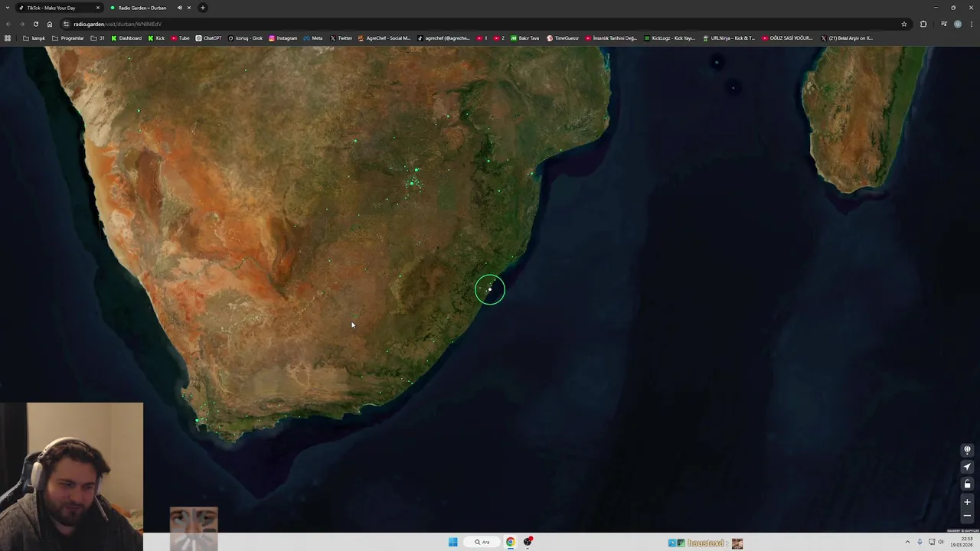
Task: Click the locate me arrow icon
Action: point(967,467)
